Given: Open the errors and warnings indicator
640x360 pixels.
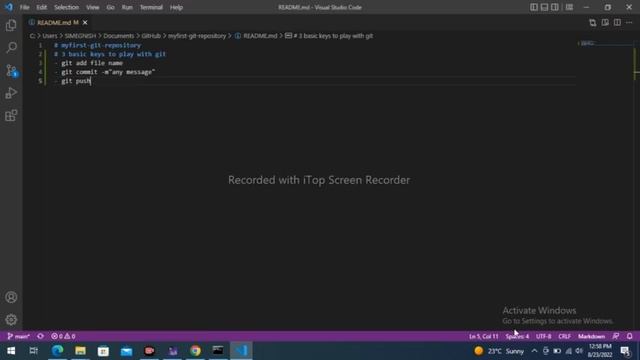Looking at the screenshot, I should click(63, 336).
